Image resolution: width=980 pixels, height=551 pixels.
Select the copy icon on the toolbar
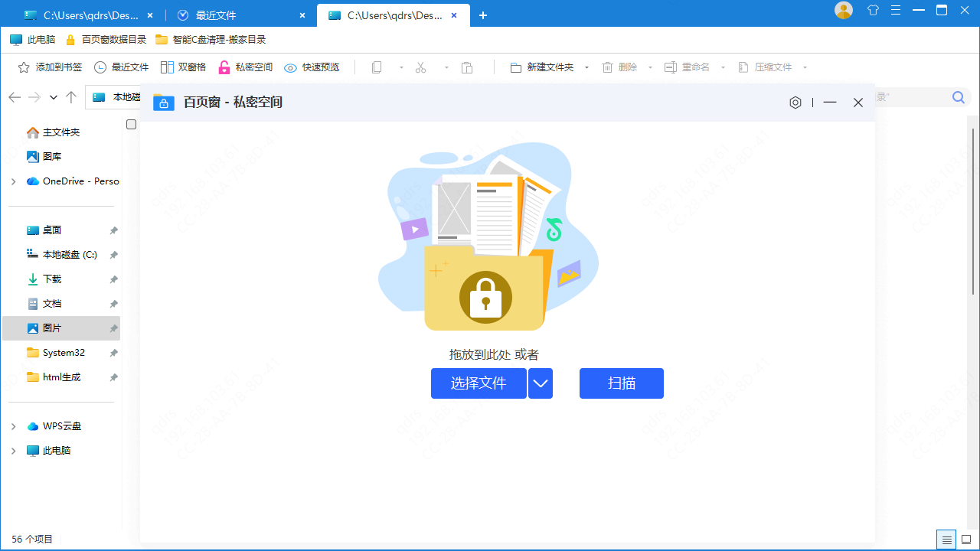point(376,67)
